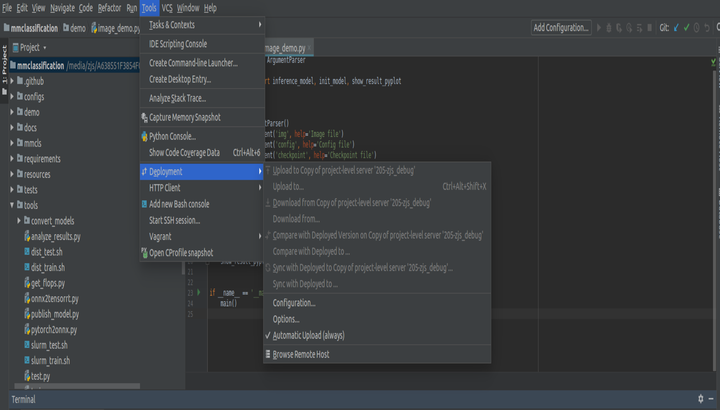Hide the Terminal panel with minimize icon
720x410 pixels.
(x=711, y=399)
